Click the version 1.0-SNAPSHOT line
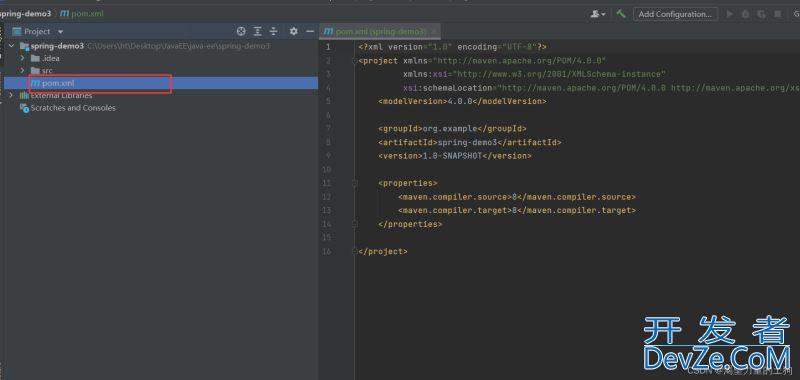The image size is (800, 380). pyautogui.click(x=455, y=156)
